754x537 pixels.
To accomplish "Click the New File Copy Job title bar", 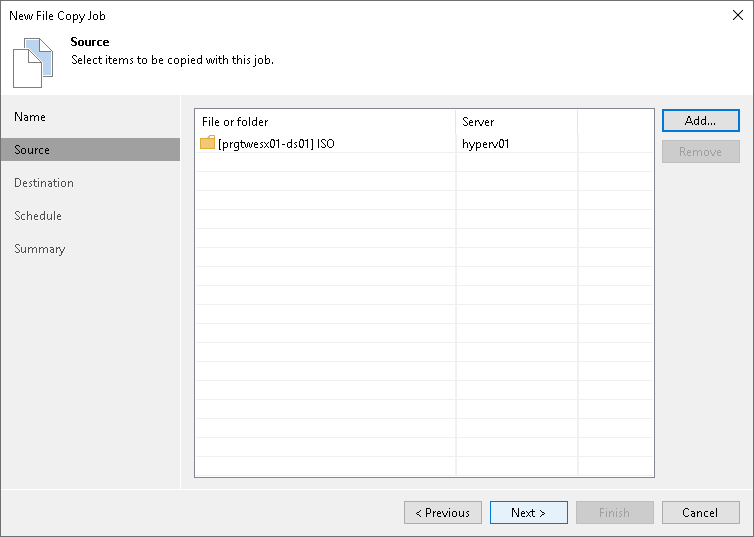I will click(x=300, y=16).
